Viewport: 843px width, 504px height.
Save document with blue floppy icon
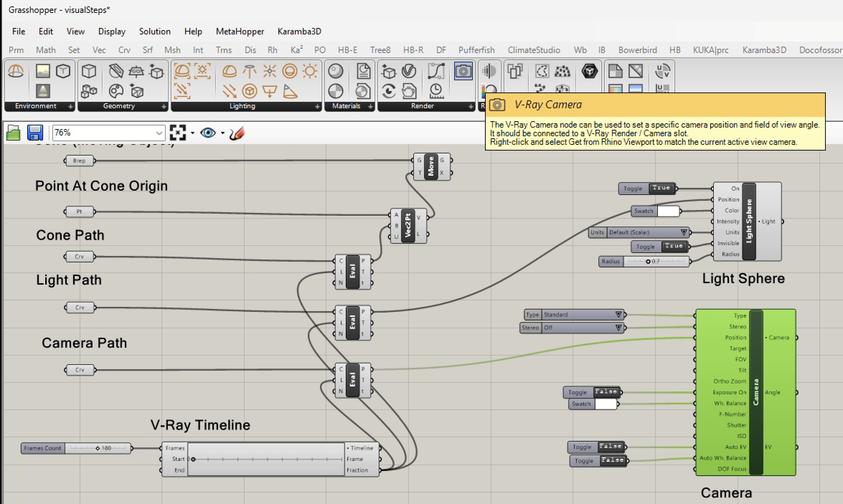point(35,133)
